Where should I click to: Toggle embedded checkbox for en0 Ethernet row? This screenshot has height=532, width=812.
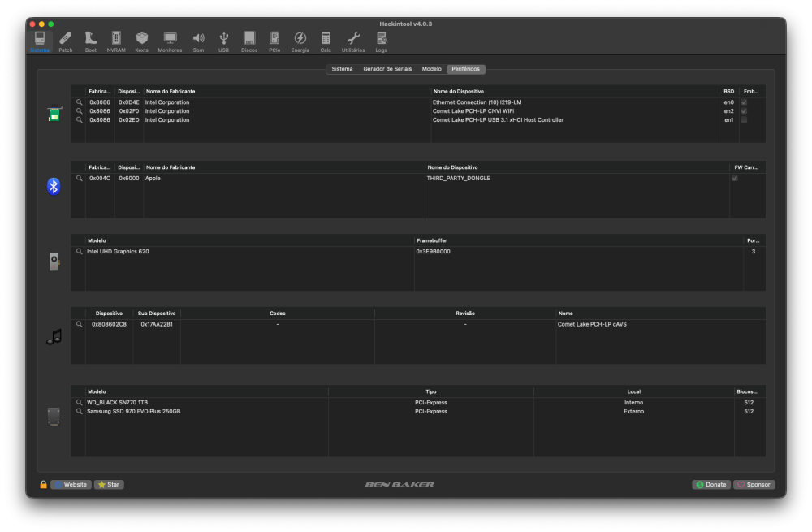click(744, 102)
